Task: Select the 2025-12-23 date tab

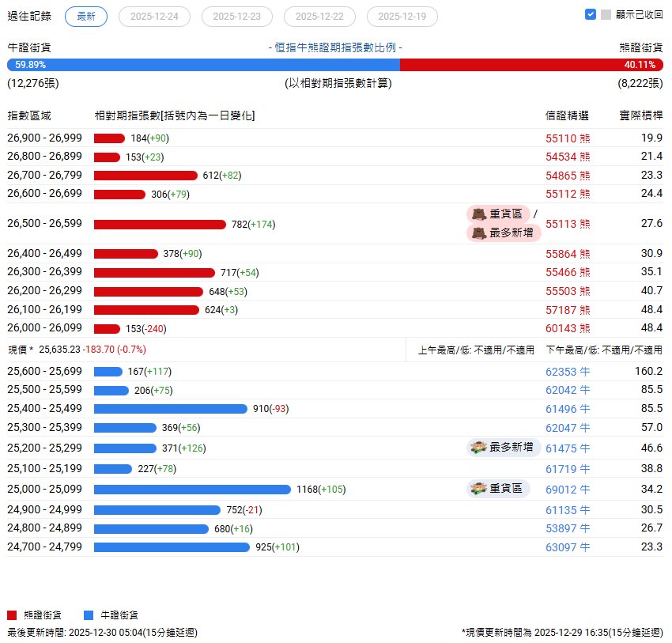Action: (236, 16)
